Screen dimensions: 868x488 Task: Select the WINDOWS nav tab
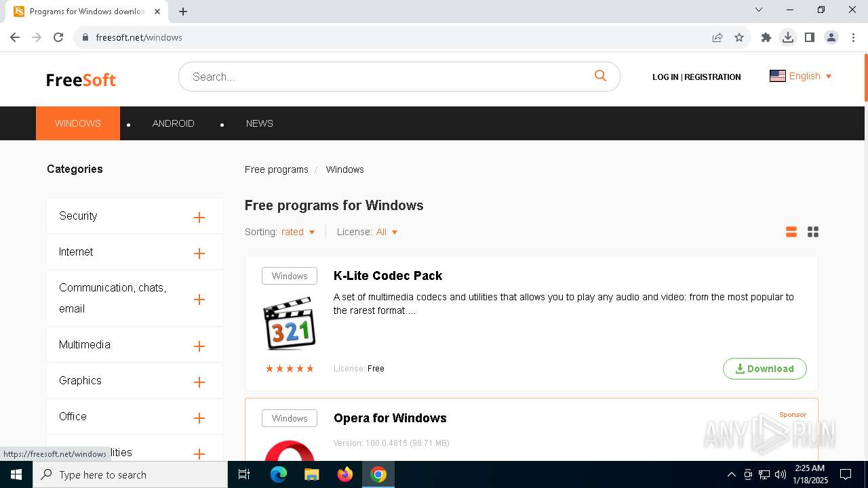(x=78, y=123)
